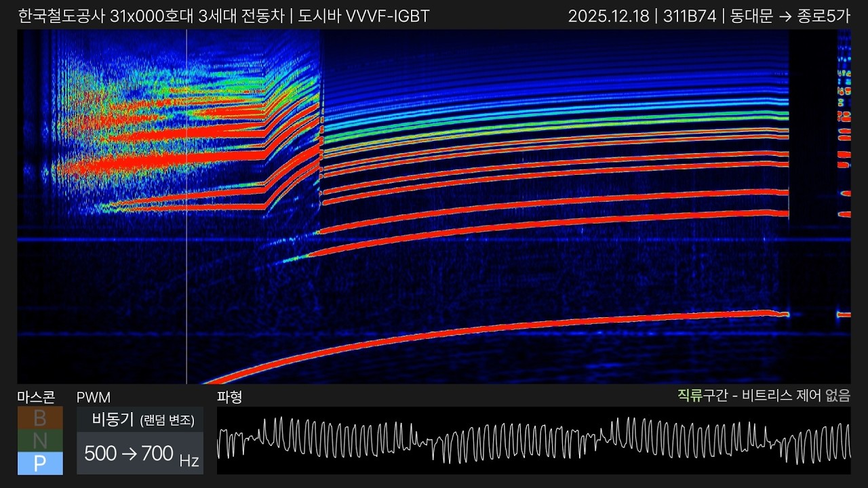868x488 pixels.
Task: Click the 비동기 (랜덤 변조) mode box
Action: [140, 420]
